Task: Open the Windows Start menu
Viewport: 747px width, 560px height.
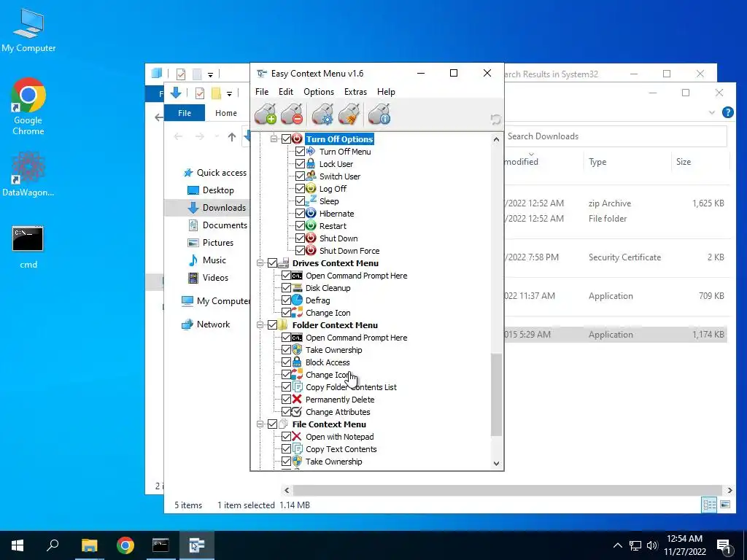Action: click(x=18, y=545)
